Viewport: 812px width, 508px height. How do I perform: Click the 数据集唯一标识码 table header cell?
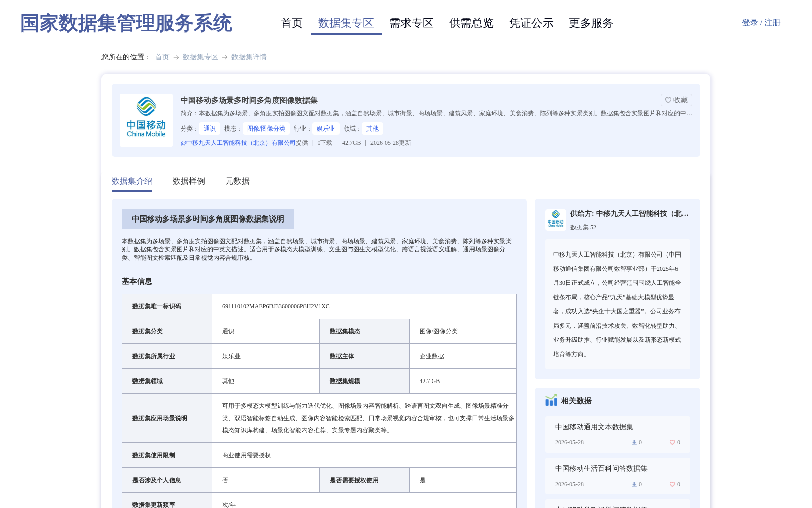(x=167, y=306)
